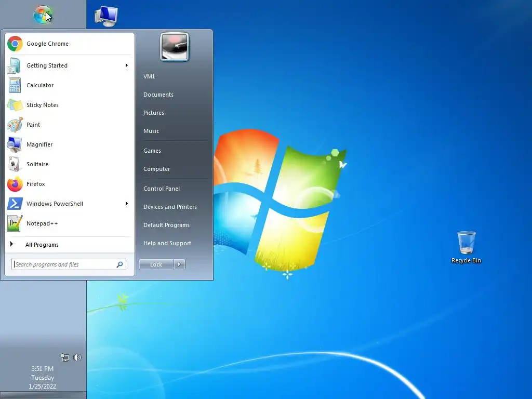Image resolution: width=532 pixels, height=399 pixels.
Task: Click the Show desktop strip below the clock
Action: [x=43, y=395]
